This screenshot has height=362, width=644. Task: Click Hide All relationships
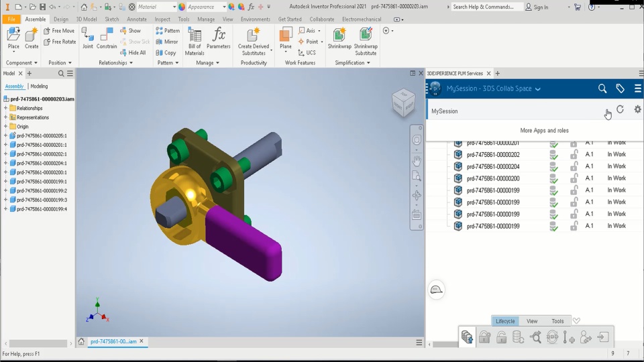(x=133, y=52)
